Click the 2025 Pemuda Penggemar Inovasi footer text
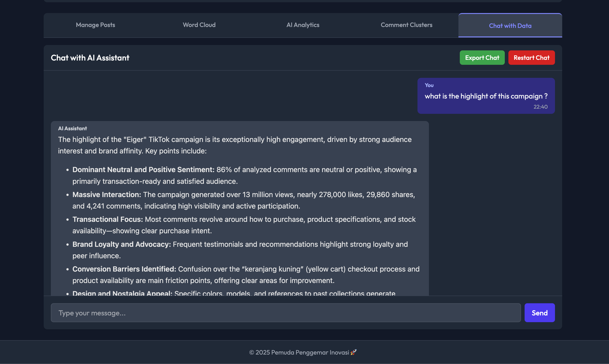The image size is (609, 364). [x=302, y=352]
